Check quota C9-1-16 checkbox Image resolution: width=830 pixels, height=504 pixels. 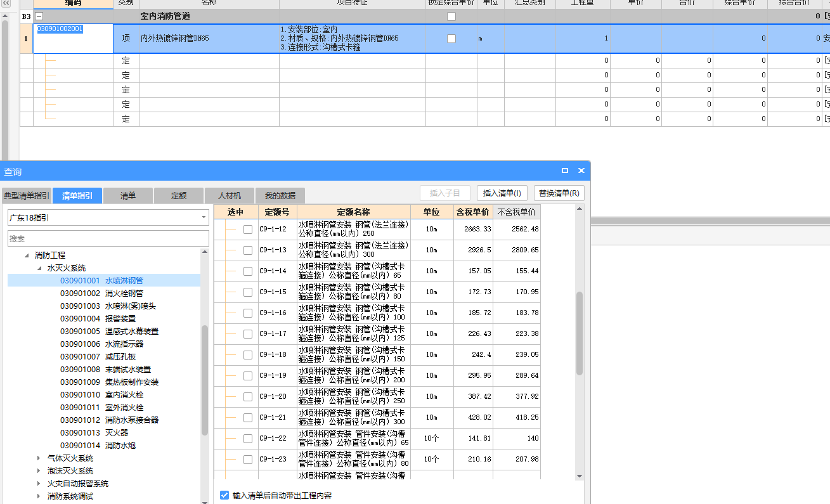[248, 313]
